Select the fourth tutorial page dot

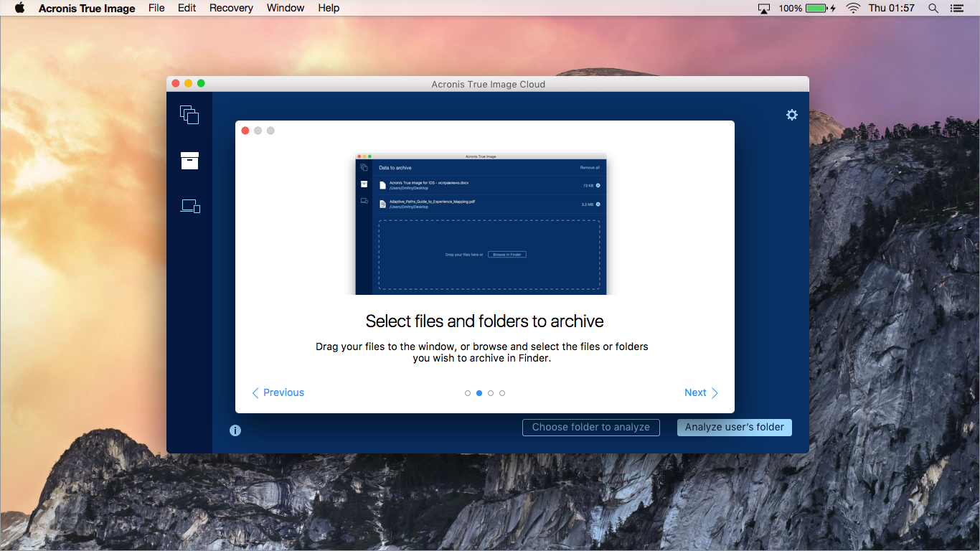(x=502, y=393)
